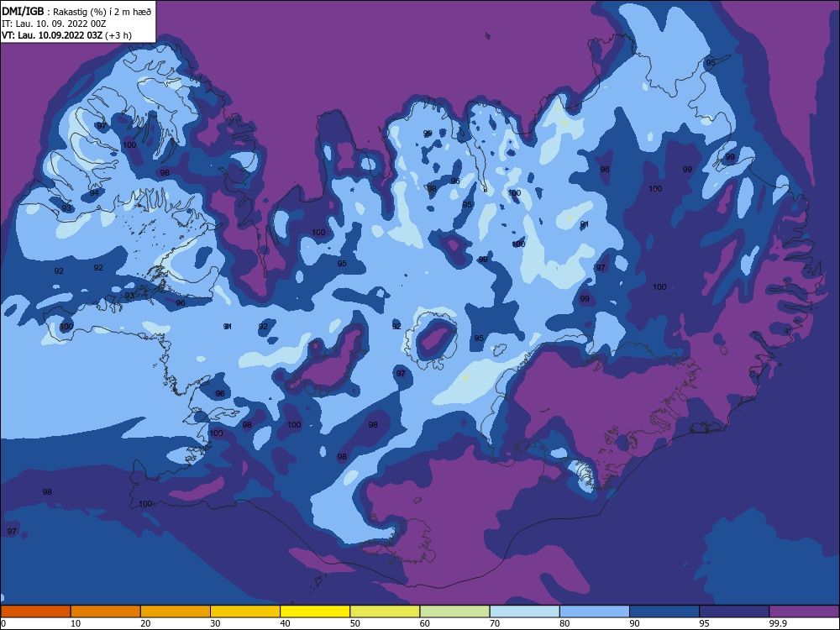The image size is (840, 630).
Task: Click the '30' legend scale label
Action: tap(215, 623)
